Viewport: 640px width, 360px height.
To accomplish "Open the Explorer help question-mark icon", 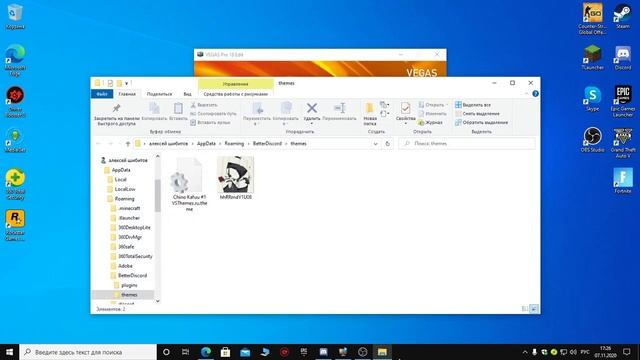I will (x=535, y=94).
